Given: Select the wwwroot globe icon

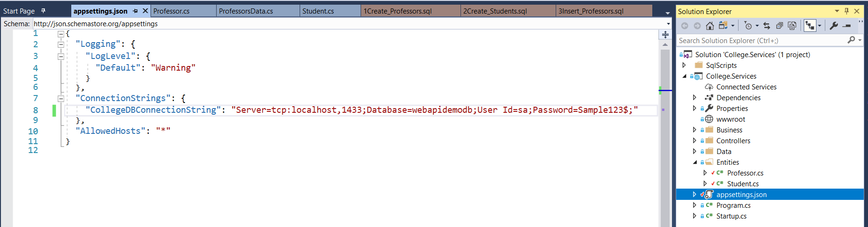Looking at the screenshot, I should (x=709, y=119).
